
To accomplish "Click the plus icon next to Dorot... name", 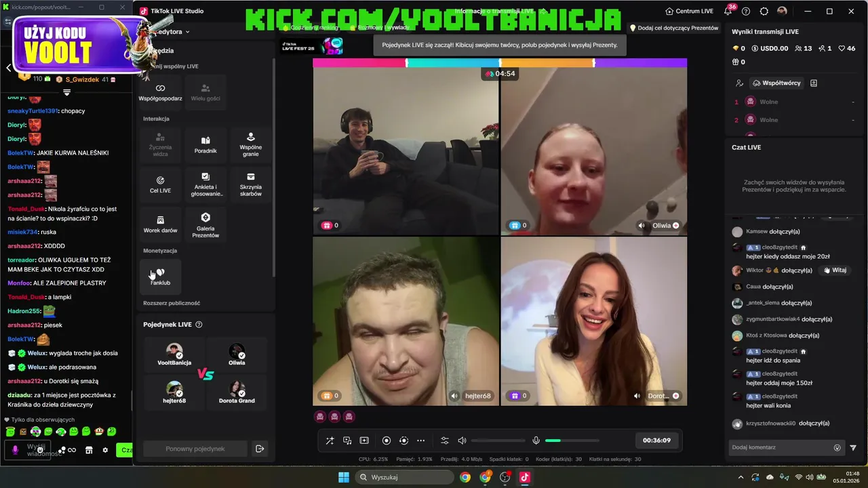I will click(675, 396).
